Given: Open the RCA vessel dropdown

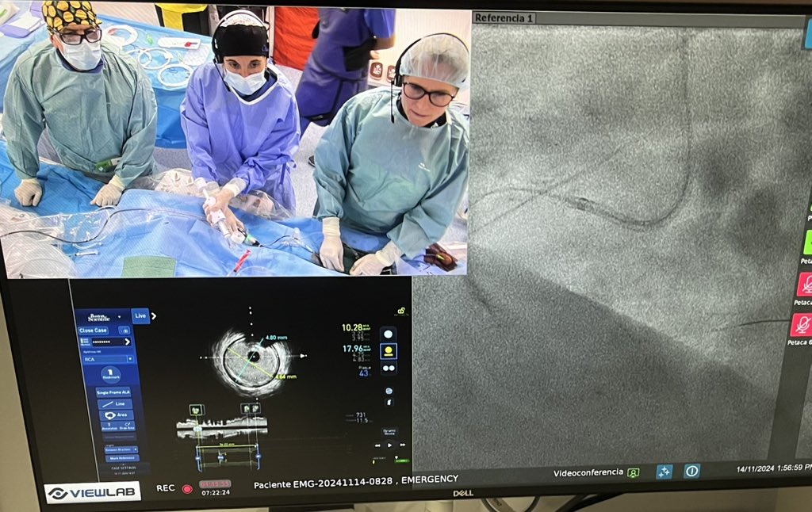Looking at the screenshot, I should click(108, 359).
